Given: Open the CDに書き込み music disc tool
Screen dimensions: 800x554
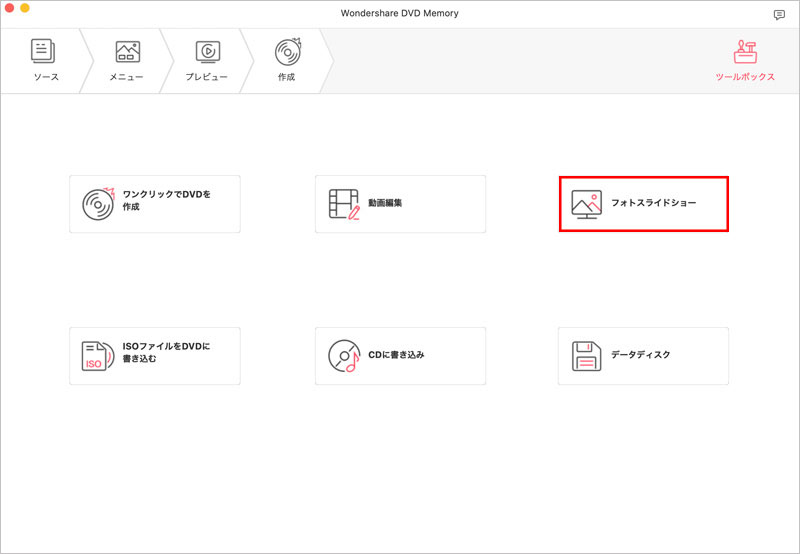Looking at the screenshot, I should (401, 356).
